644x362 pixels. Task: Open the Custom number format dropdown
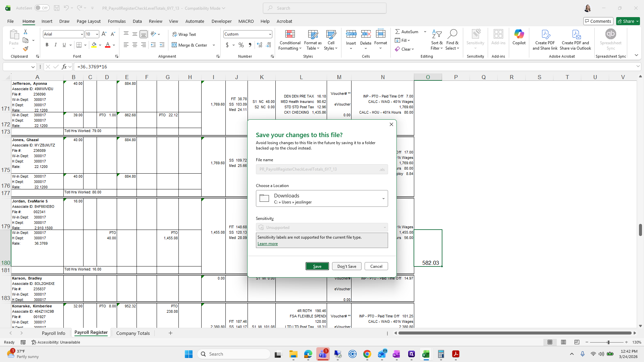point(270,34)
